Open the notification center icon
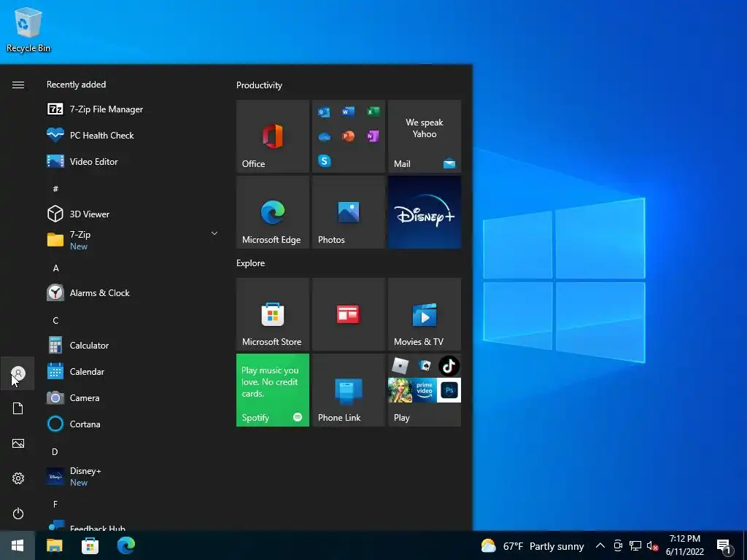The width and height of the screenshot is (747, 560). 724,545
